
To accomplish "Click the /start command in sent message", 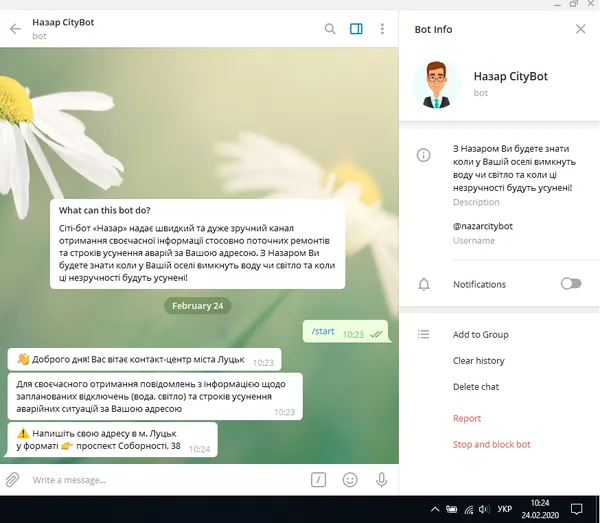I will coord(323,331).
